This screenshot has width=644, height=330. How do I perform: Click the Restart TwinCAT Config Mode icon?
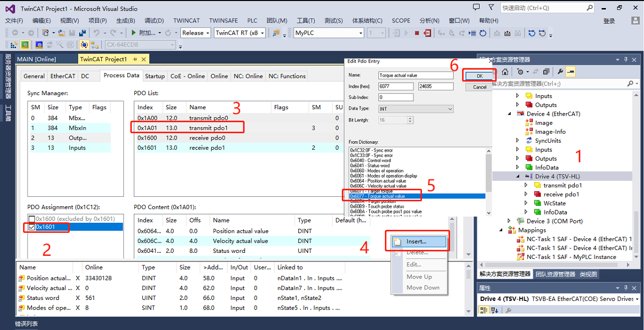click(x=39, y=45)
